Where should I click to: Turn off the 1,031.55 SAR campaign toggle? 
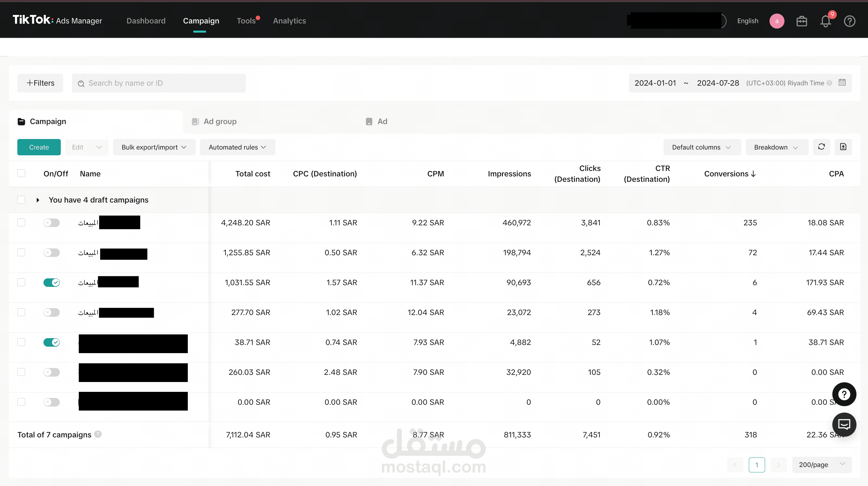[x=52, y=282]
